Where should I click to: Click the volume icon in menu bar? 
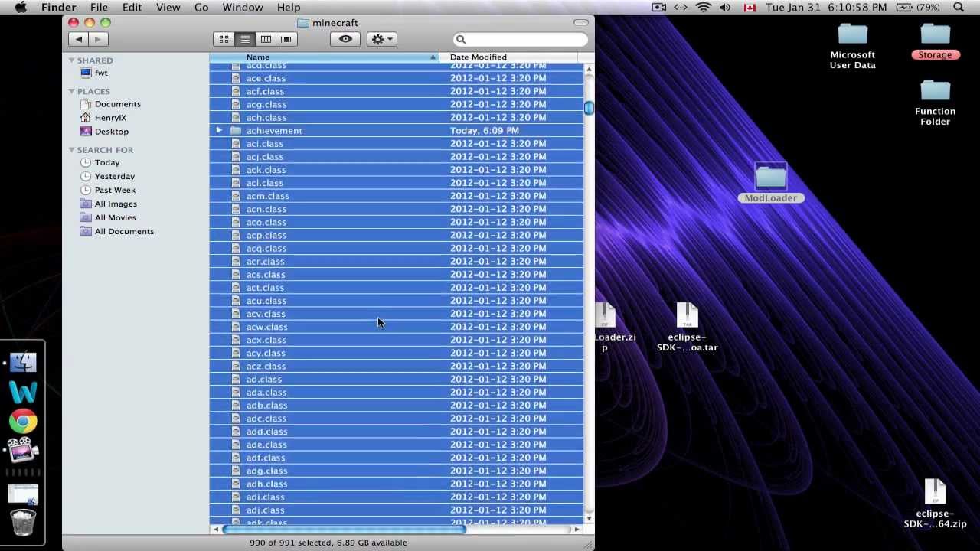pos(726,7)
